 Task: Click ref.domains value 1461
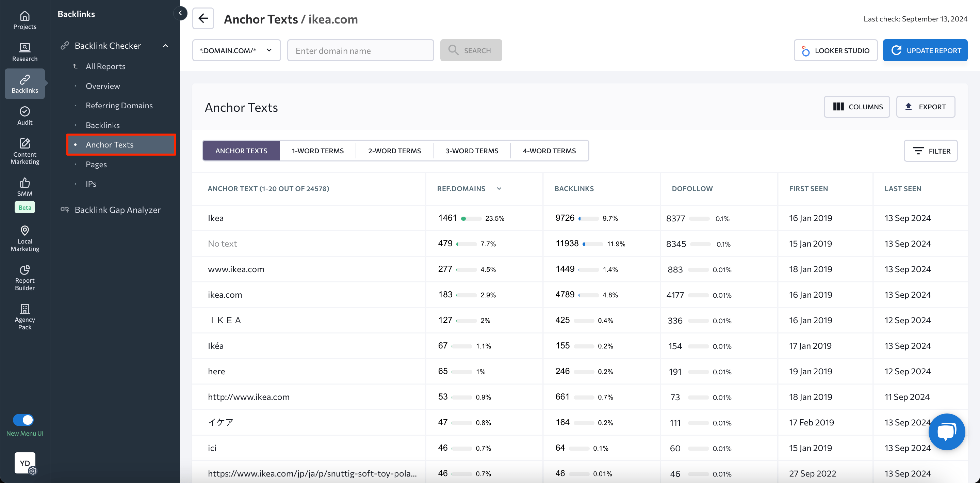447,218
